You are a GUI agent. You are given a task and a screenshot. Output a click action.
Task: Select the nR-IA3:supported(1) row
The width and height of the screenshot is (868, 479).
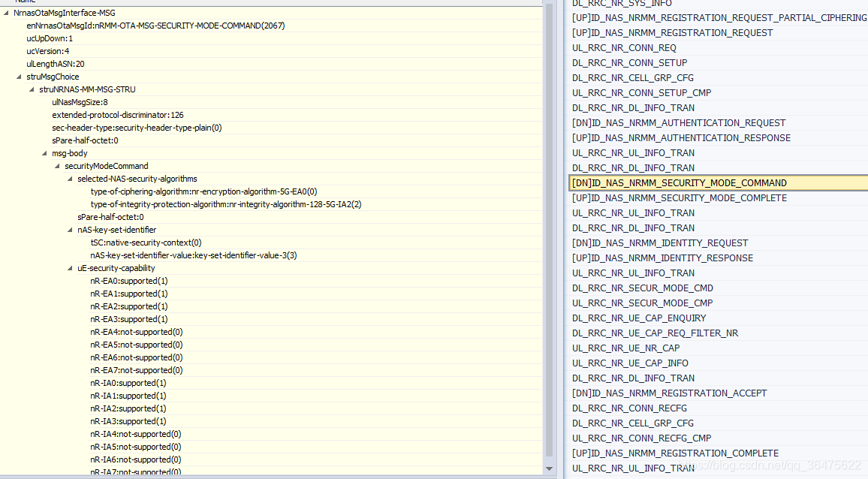point(128,421)
